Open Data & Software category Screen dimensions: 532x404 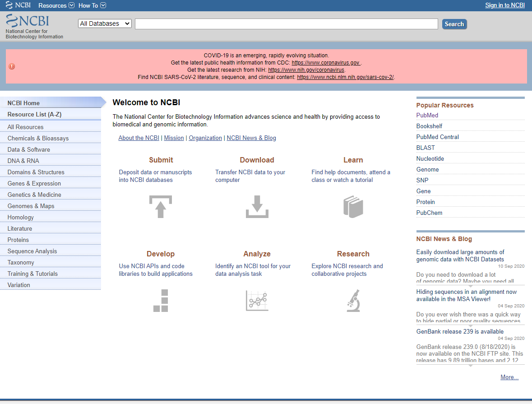pyautogui.click(x=51, y=149)
